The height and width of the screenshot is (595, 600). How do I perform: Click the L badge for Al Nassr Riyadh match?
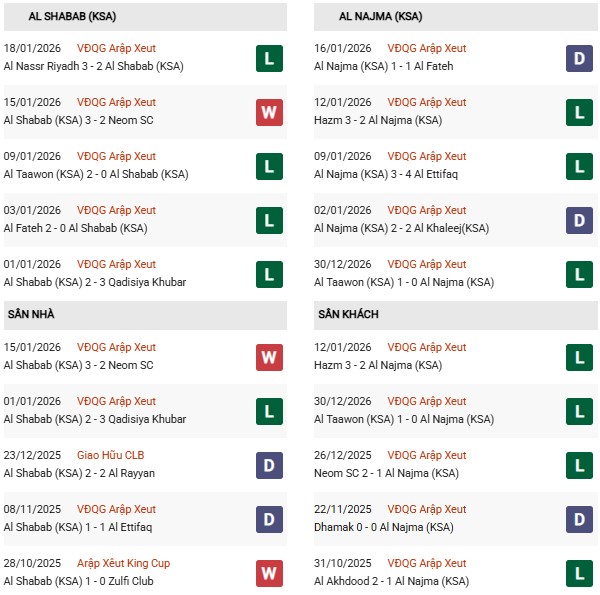[267, 58]
